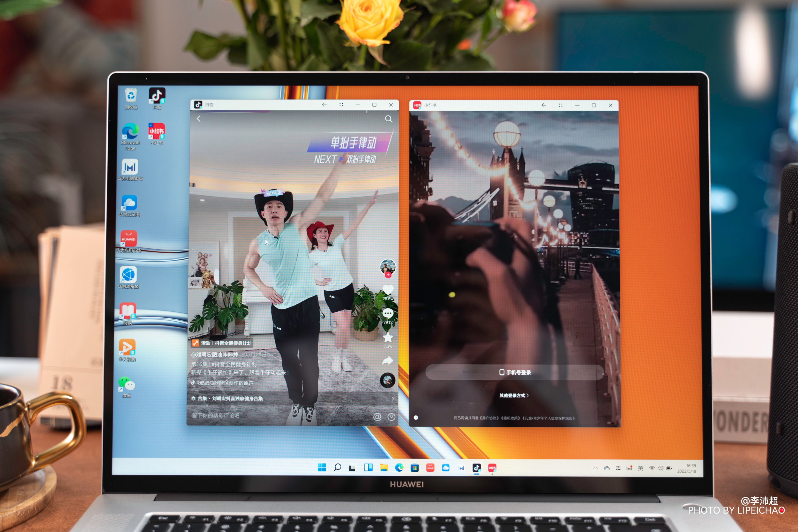The width and height of the screenshot is (798, 532).
Task: Open File Explorer on the taskbar
Action: pyautogui.click(x=384, y=468)
